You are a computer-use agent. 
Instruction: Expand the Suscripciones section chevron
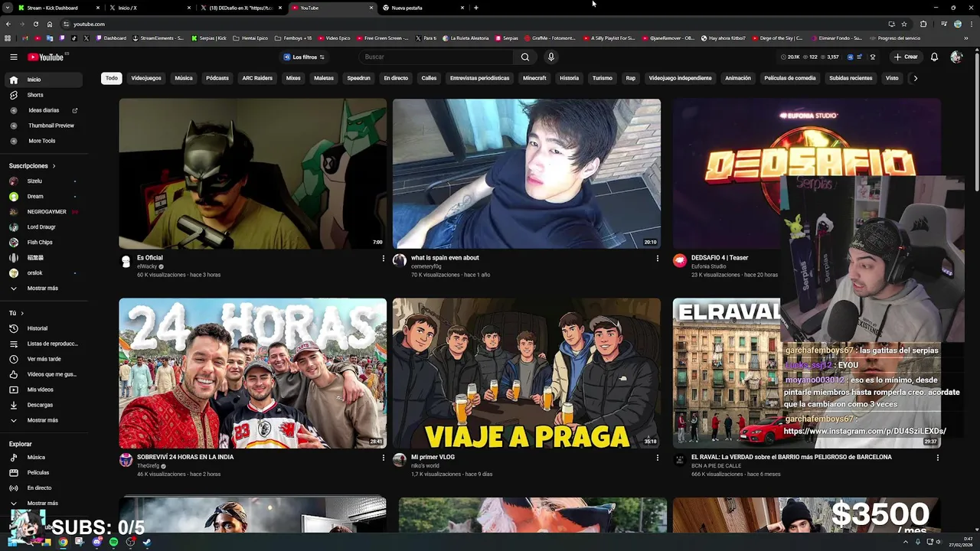pyautogui.click(x=54, y=166)
